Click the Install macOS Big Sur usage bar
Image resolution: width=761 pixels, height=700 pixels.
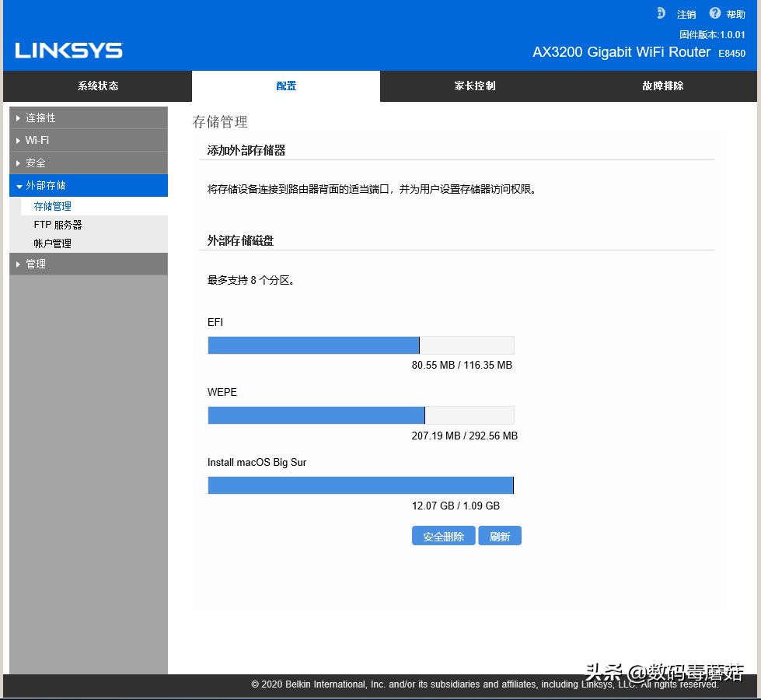tap(361, 485)
